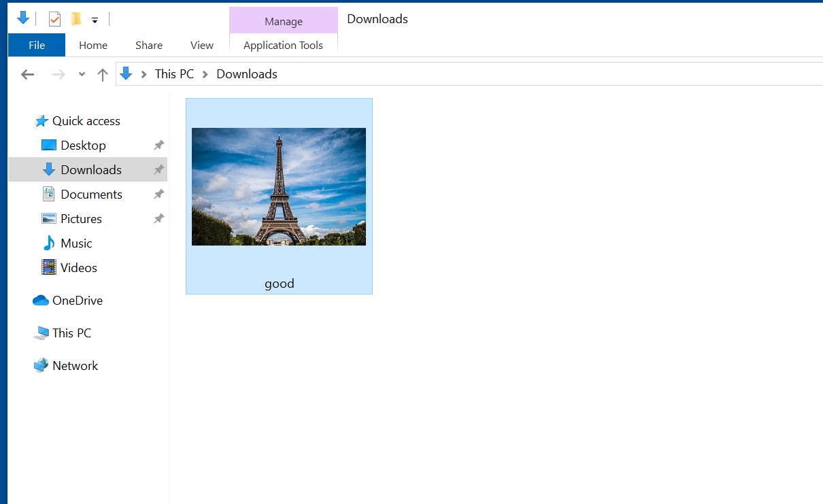Click the New Folder icon in title bar
823x504 pixels.
pyautogui.click(x=76, y=19)
